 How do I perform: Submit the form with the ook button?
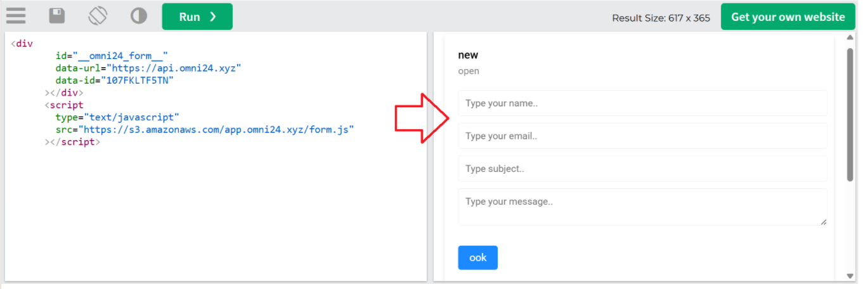(478, 257)
